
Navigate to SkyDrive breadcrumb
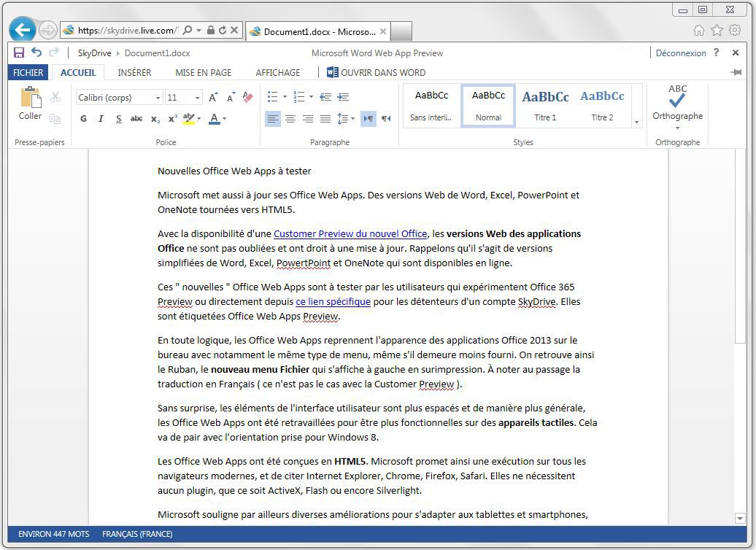click(x=95, y=53)
